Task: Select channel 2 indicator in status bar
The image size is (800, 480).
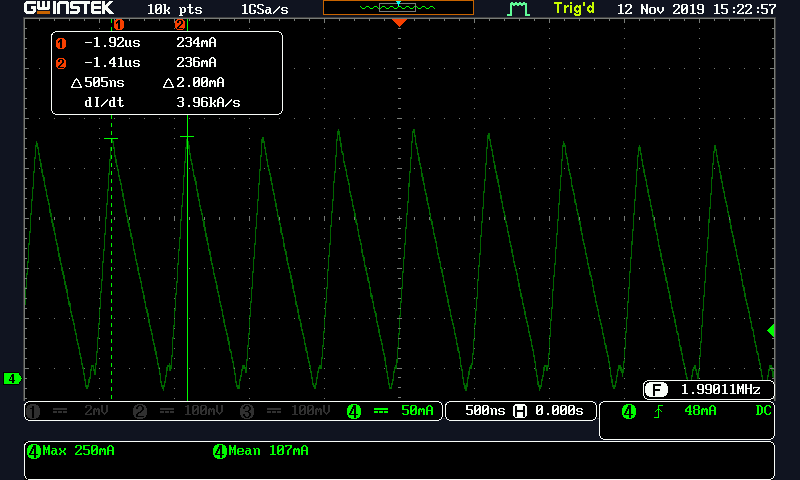Action: point(140,411)
